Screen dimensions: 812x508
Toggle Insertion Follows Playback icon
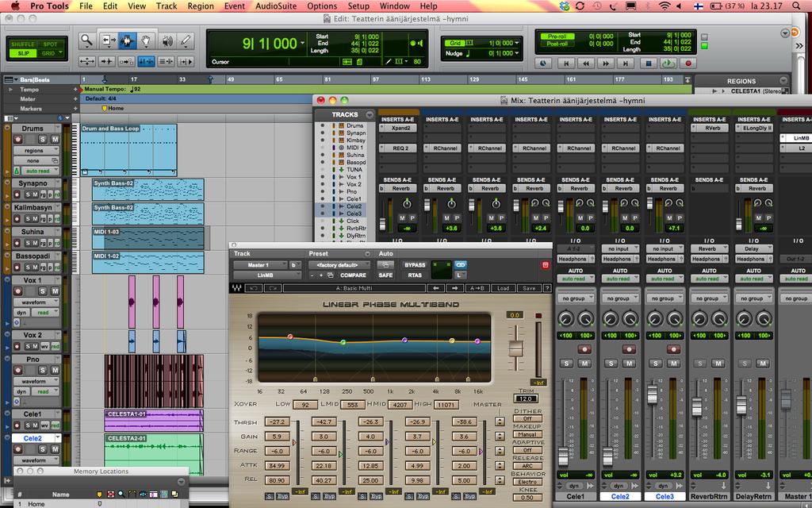point(186,62)
